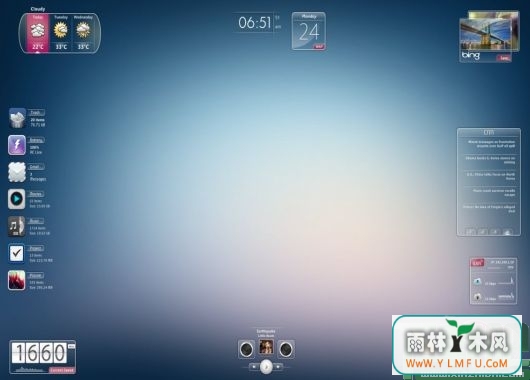The image size is (530, 380).
Task: Open the white envelope Gmail icon
Action: point(17,172)
